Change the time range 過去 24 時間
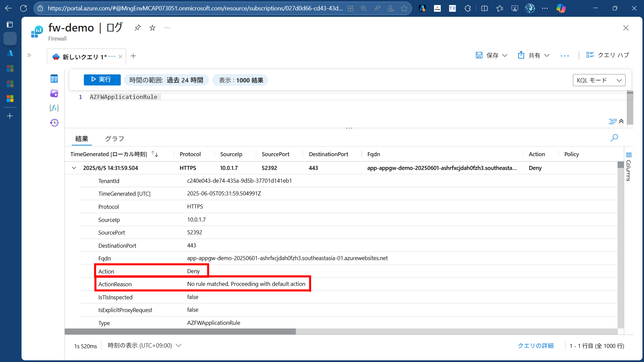Viewport: 644px width, 362px height. point(166,80)
